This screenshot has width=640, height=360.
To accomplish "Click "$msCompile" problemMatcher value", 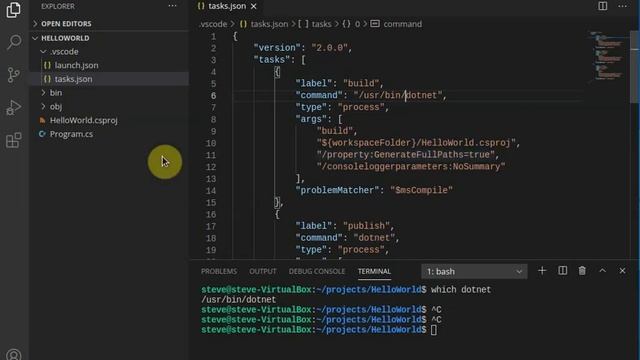I will [421, 191].
